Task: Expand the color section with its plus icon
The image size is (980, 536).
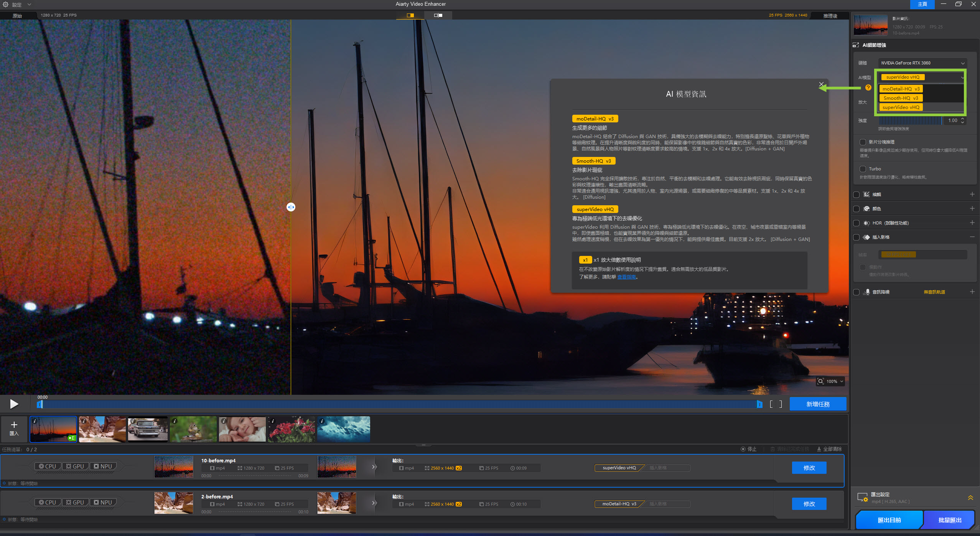Action: 972,209
